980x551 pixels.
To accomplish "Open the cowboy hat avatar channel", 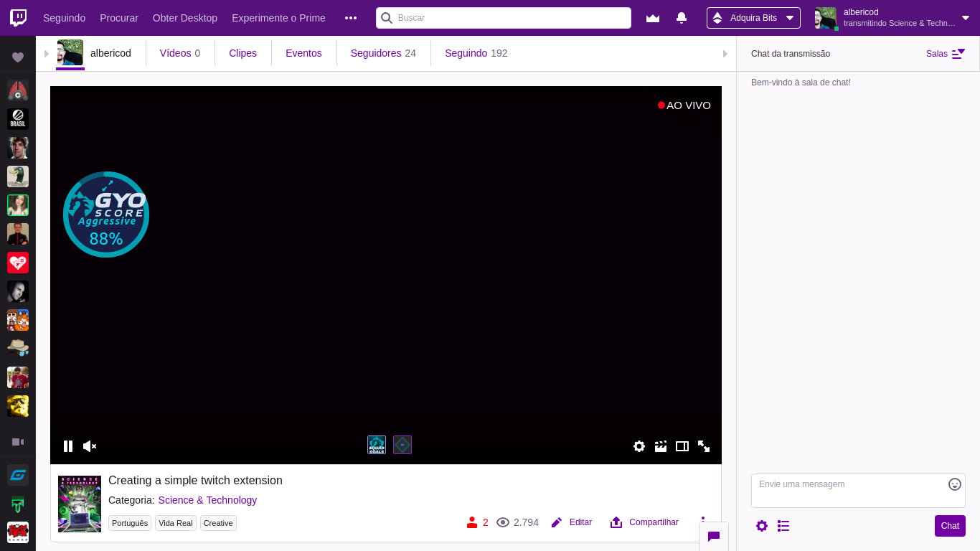I will click(18, 349).
